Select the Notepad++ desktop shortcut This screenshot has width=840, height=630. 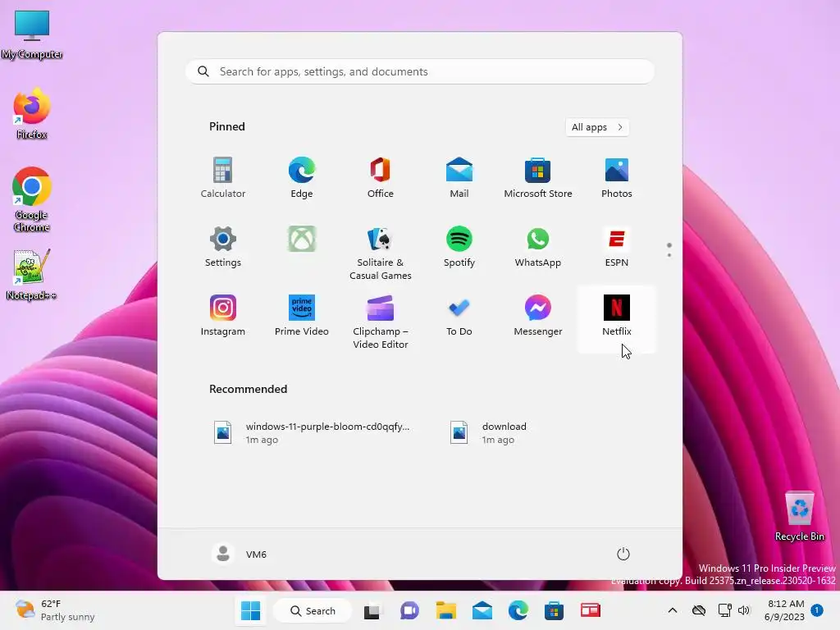[x=31, y=274]
